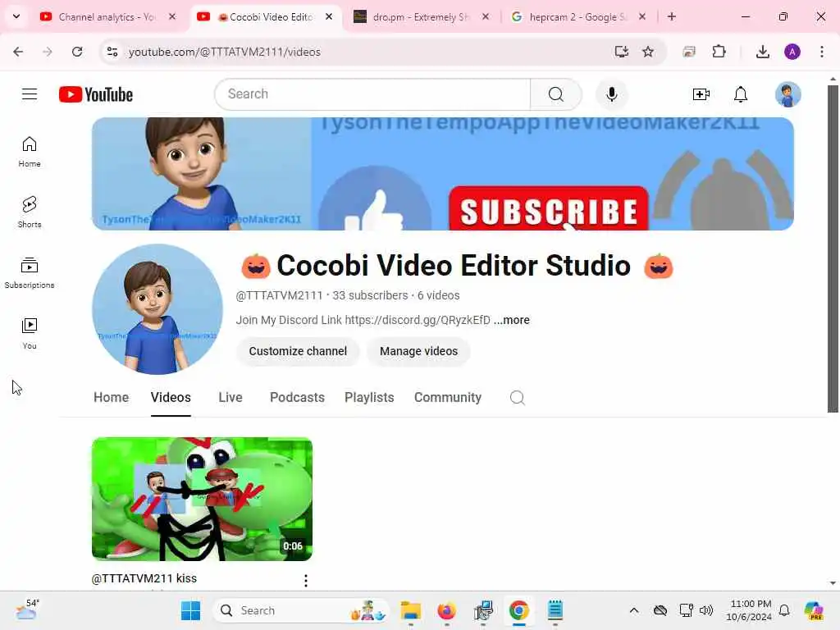Select the channel Podcasts tab

click(297, 398)
